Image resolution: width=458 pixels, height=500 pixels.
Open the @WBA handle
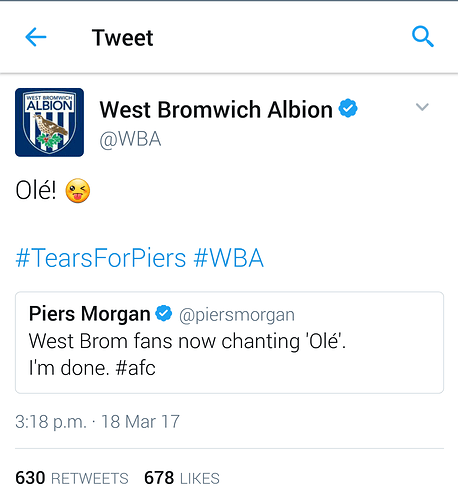[130, 139]
